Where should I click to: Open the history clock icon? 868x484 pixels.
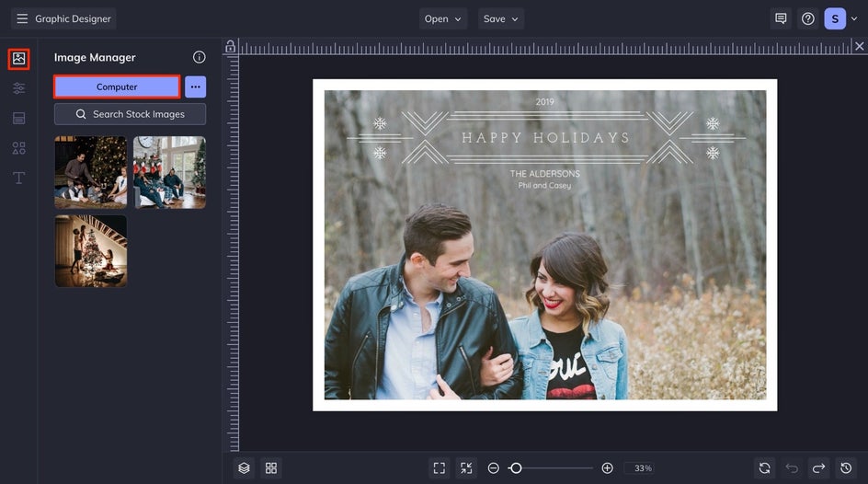(x=846, y=468)
